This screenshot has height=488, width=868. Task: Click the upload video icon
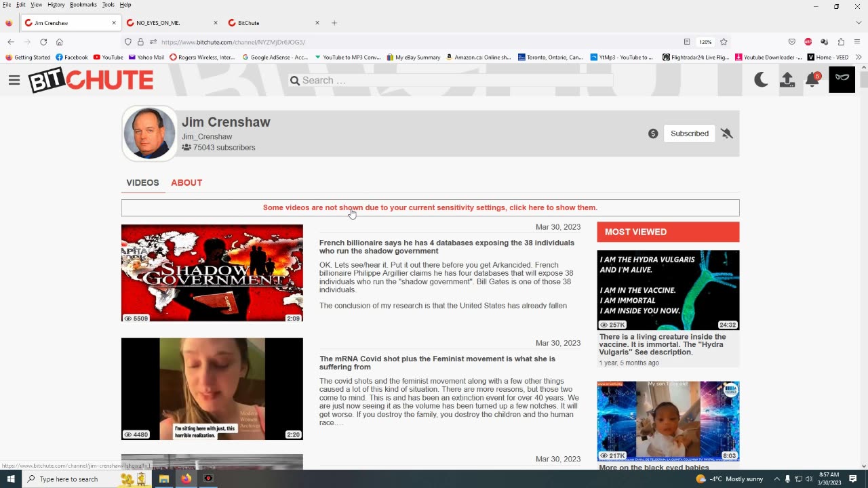coord(787,80)
